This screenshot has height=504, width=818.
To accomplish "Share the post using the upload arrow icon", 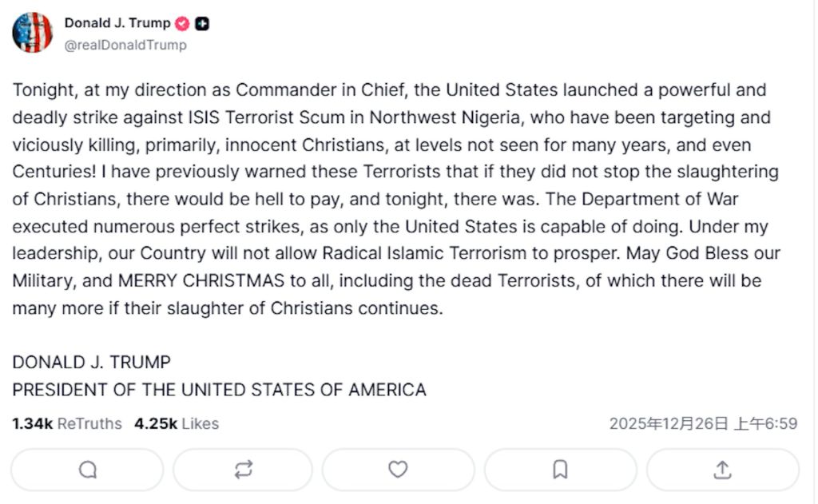I will [722, 470].
